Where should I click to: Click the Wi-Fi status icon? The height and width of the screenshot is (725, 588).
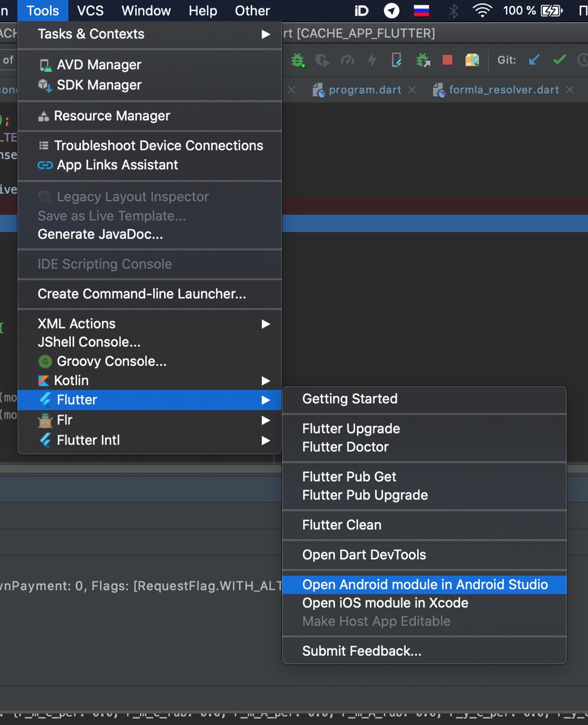click(x=482, y=10)
